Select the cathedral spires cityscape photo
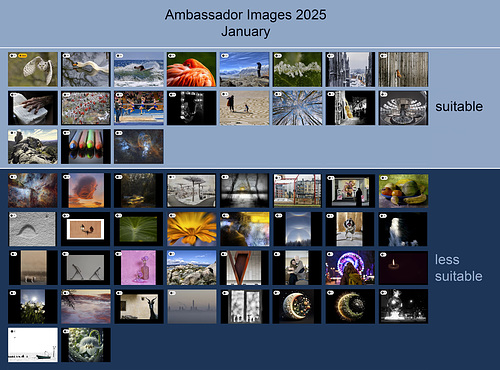 (350, 69)
